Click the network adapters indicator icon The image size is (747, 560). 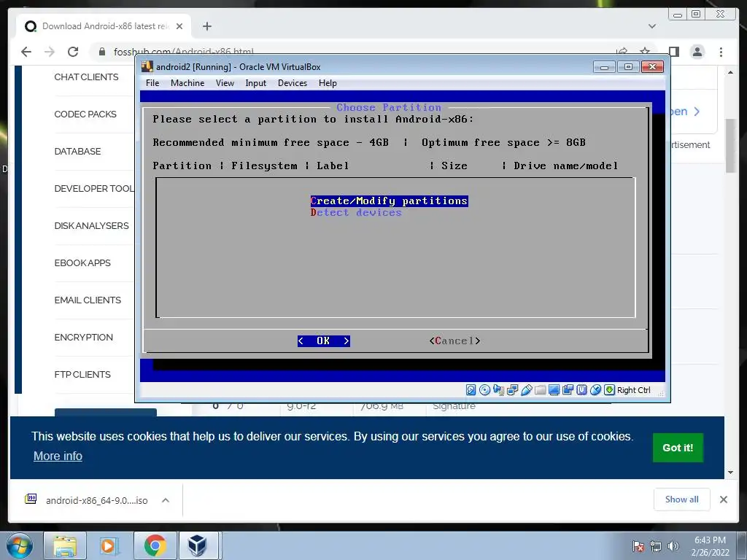point(512,390)
